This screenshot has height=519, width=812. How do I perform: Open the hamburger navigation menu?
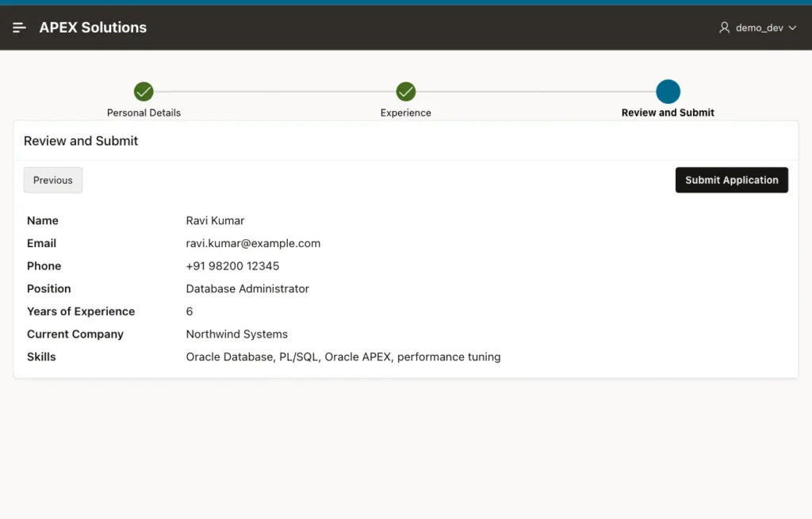(19, 28)
